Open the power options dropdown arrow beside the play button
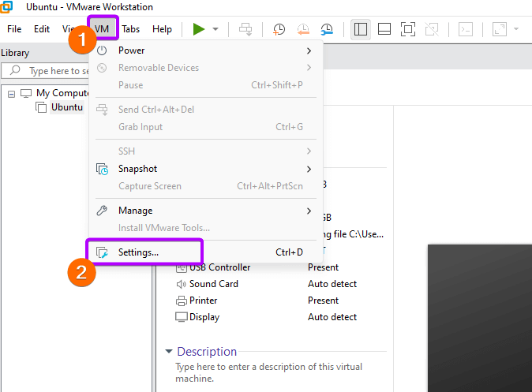Viewport: 532px width, 392px height. click(x=215, y=29)
